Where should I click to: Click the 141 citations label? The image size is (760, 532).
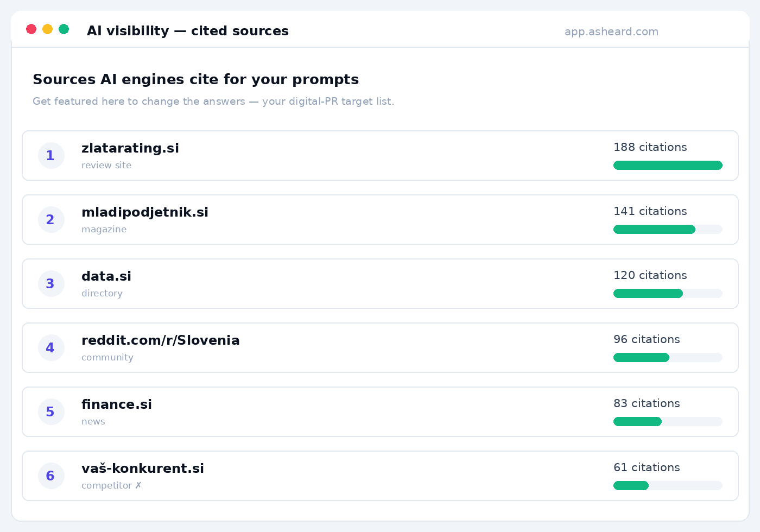(650, 211)
